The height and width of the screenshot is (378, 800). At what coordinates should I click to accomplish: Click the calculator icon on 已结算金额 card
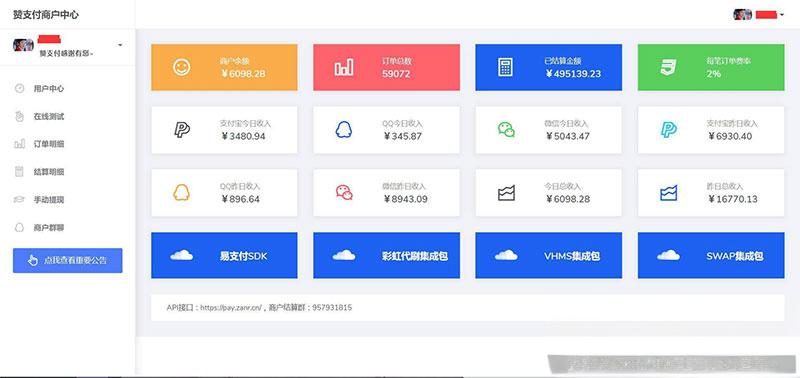505,67
